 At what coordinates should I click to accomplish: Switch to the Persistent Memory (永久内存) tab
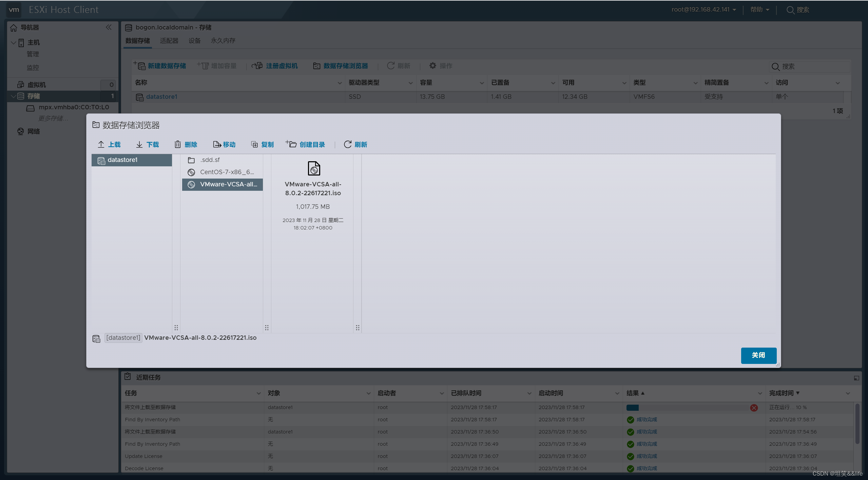coord(223,41)
